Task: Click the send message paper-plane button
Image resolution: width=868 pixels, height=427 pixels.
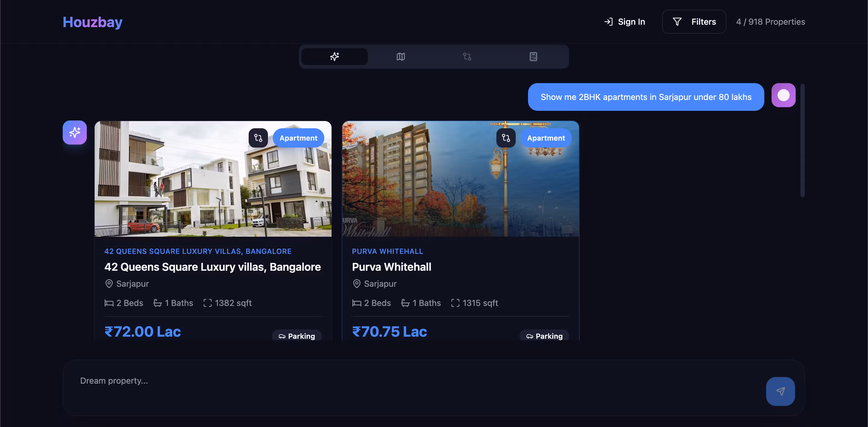Action: tap(780, 391)
